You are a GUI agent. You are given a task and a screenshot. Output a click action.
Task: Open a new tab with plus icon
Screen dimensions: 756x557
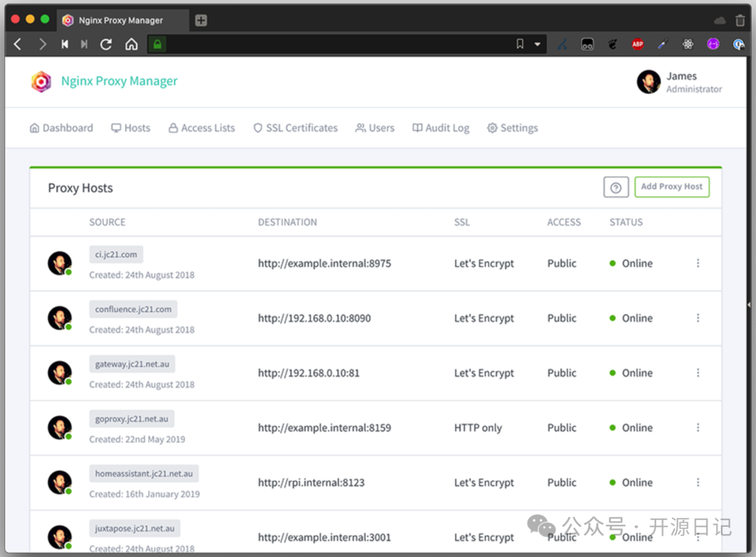[201, 20]
